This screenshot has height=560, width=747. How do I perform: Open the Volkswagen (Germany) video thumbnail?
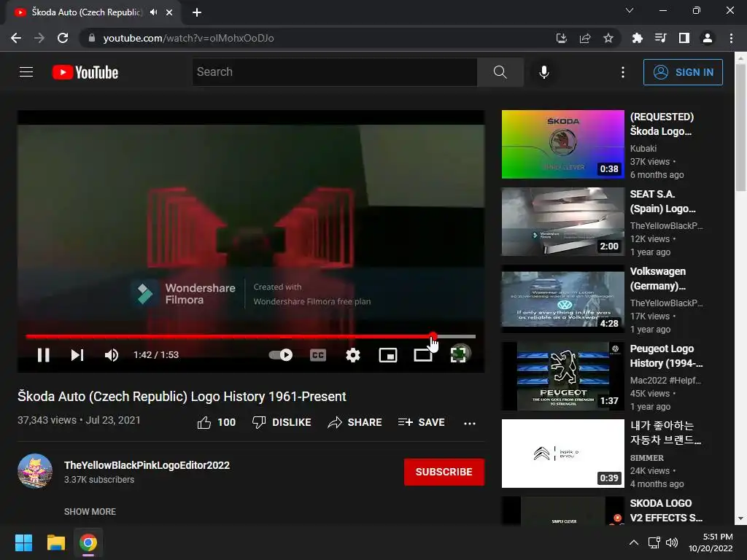[x=562, y=298]
